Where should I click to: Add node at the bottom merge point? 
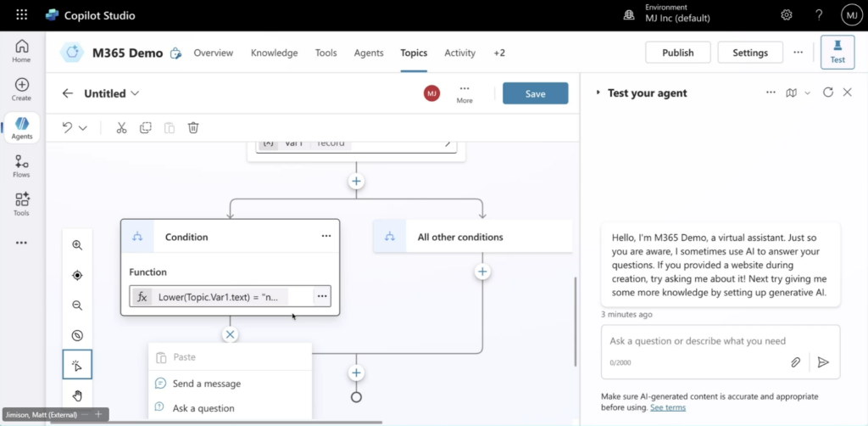tap(357, 373)
